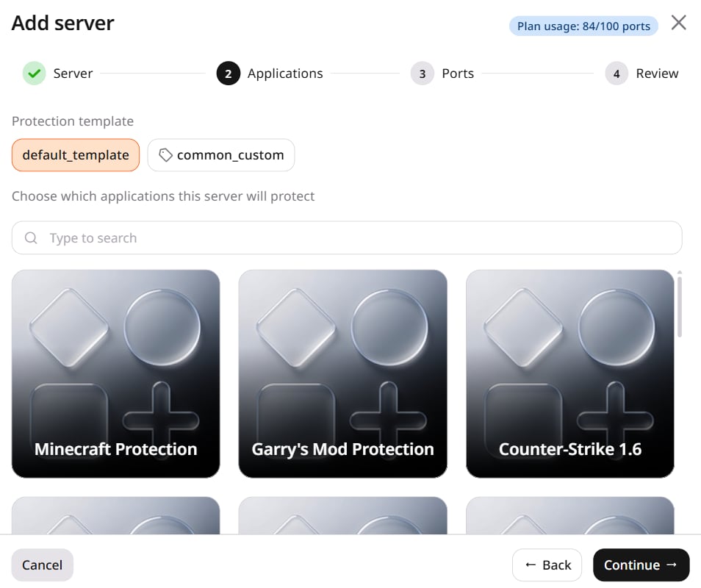The width and height of the screenshot is (701, 588).
Task: Select the Minecraft Protection card
Action: tap(116, 374)
